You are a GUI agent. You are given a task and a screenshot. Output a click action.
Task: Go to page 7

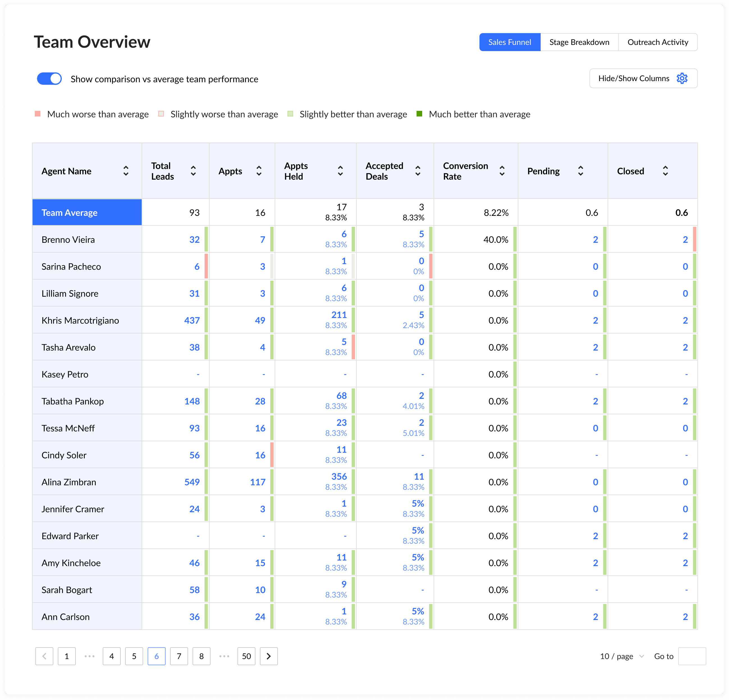(x=179, y=656)
